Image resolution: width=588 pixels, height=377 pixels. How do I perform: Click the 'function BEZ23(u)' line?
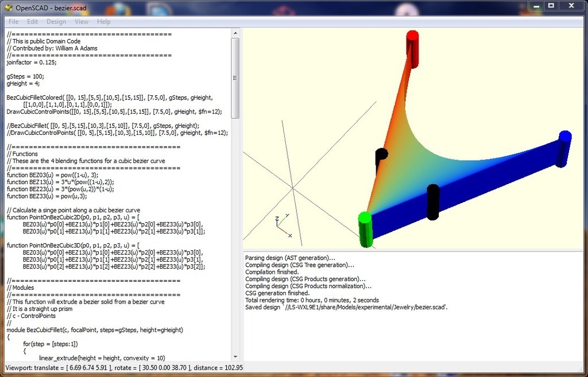point(60,189)
